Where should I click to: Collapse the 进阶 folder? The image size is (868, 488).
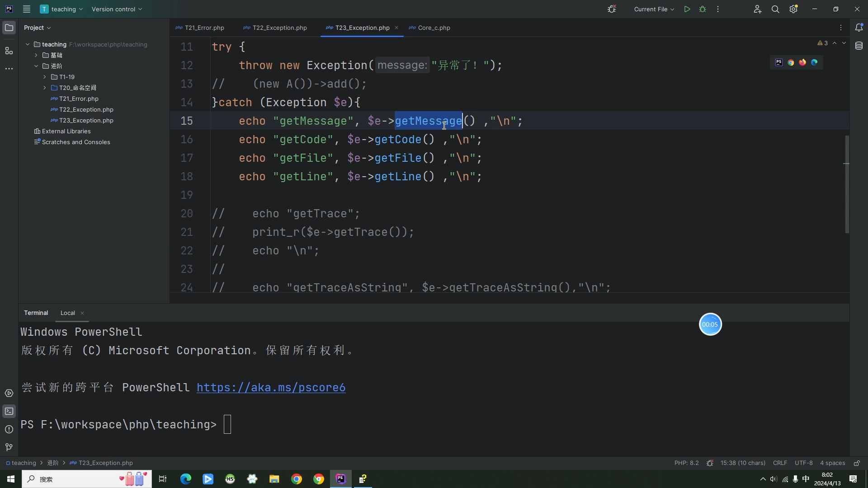click(36, 66)
